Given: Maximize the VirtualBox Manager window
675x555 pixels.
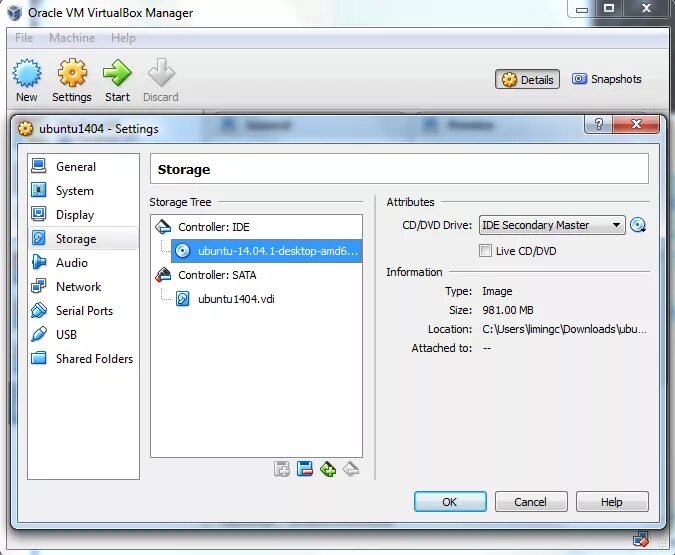Looking at the screenshot, I should click(x=609, y=8).
